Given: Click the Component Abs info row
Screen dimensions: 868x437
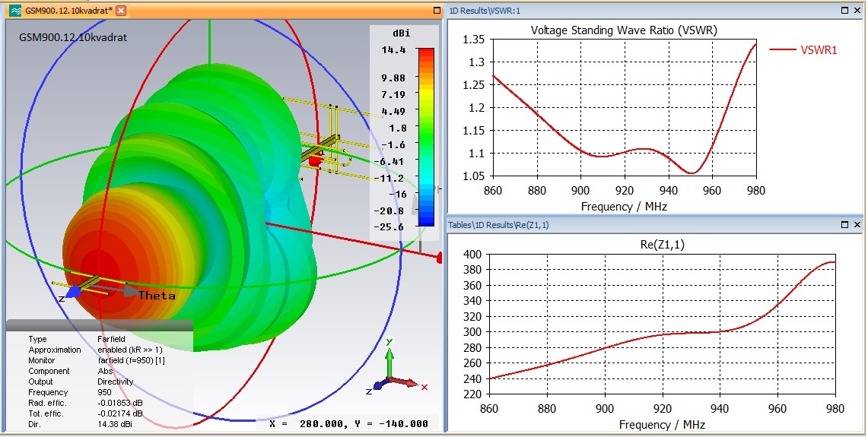Looking at the screenshot, I should pos(71,371).
